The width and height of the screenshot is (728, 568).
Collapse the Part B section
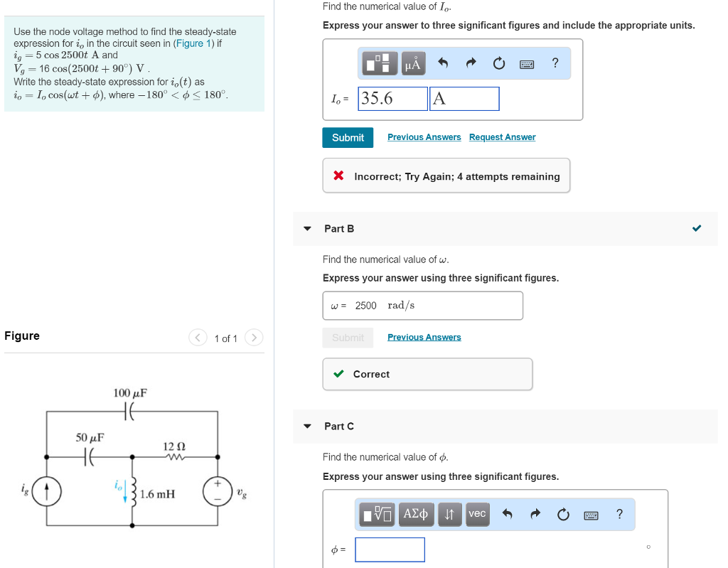click(306, 228)
